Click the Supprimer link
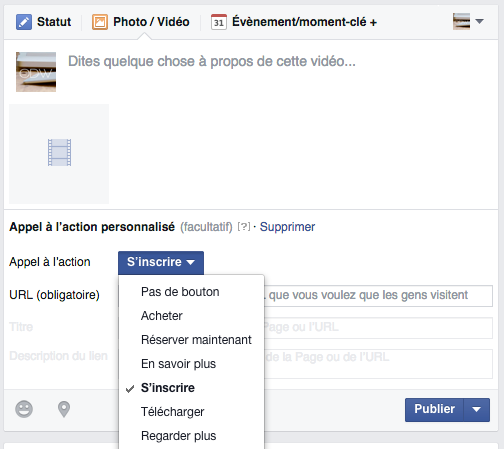The height and width of the screenshot is (449, 504). [287, 227]
